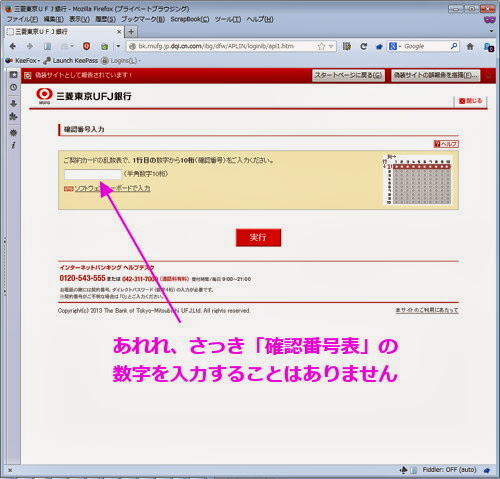Open the search engine Google dropdown

(x=395, y=46)
